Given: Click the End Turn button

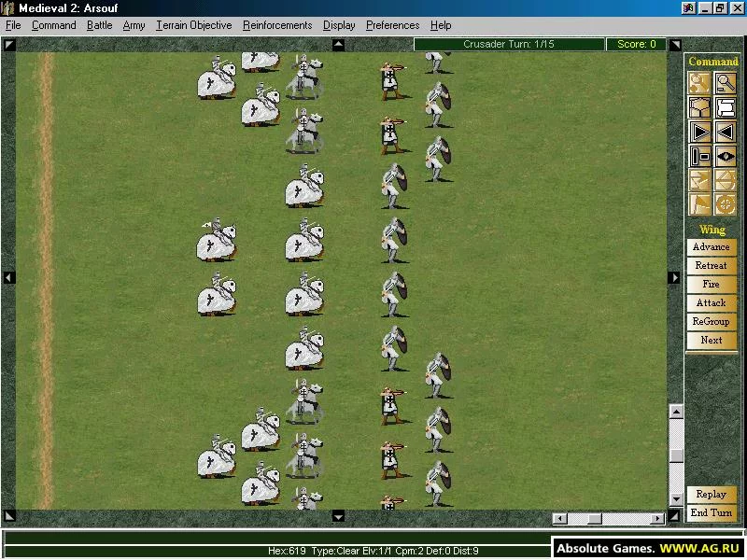Looking at the screenshot, I should [x=712, y=512].
